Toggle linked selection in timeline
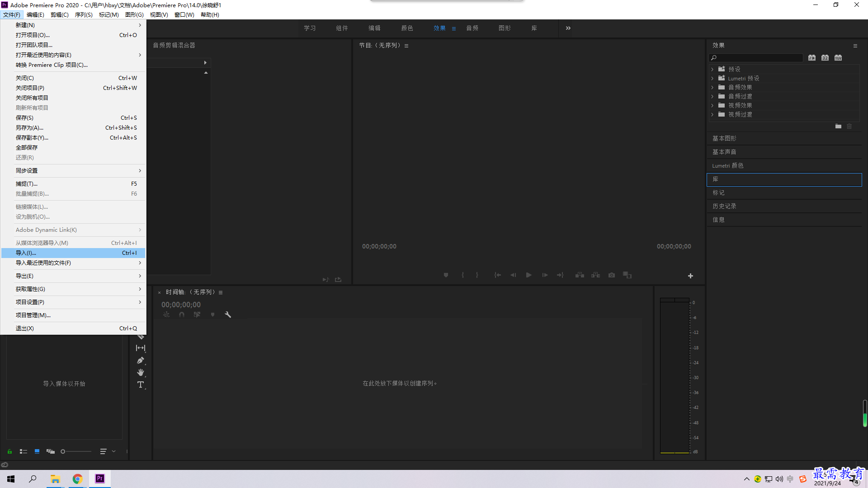The height and width of the screenshot is (488, 868). coord(197,314)
